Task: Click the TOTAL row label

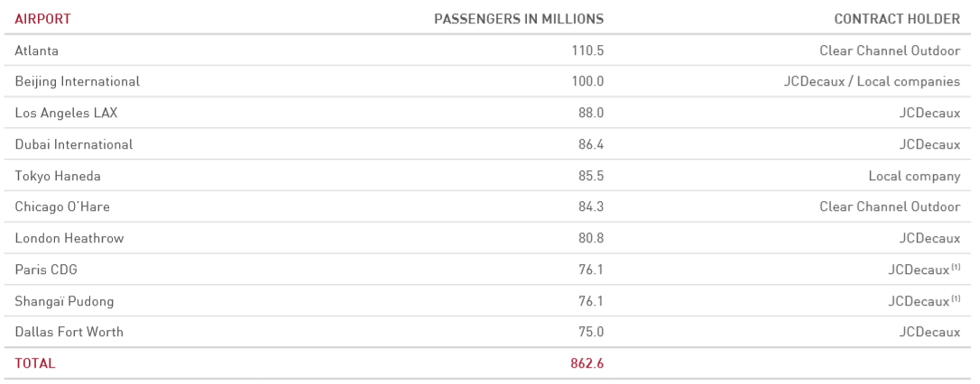Action: coord(35,363)
